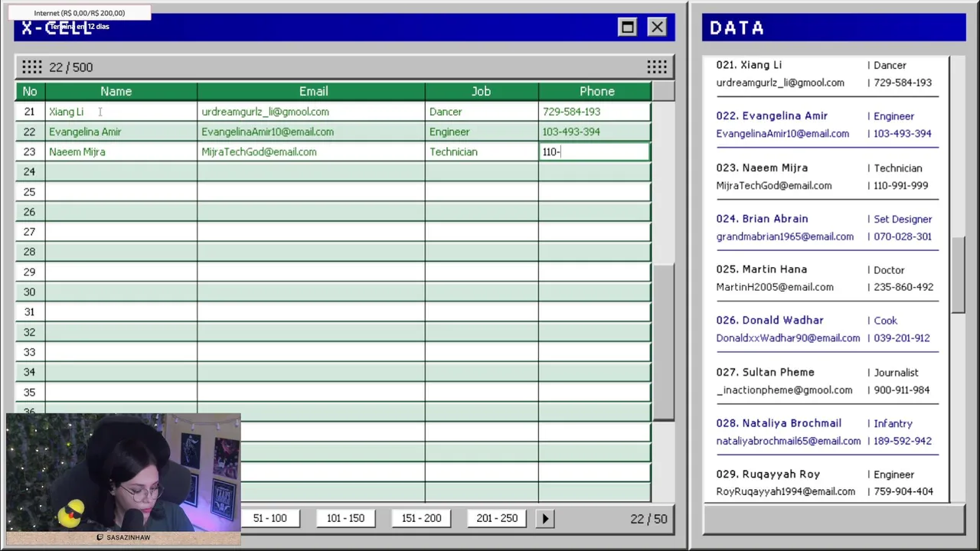Open the 101 - 150 page tab
Screen dimensions: 980x551
tap(345, 518)
